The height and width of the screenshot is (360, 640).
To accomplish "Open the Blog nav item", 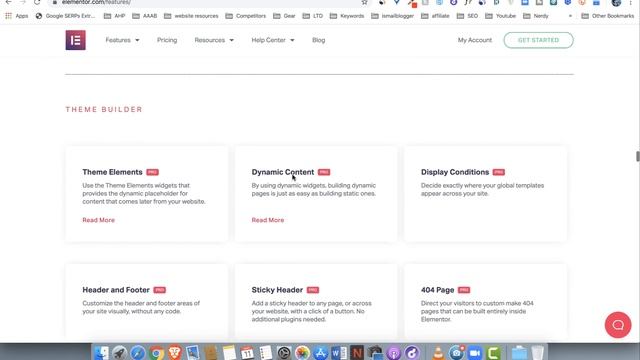I will click(x=318, y=40).
